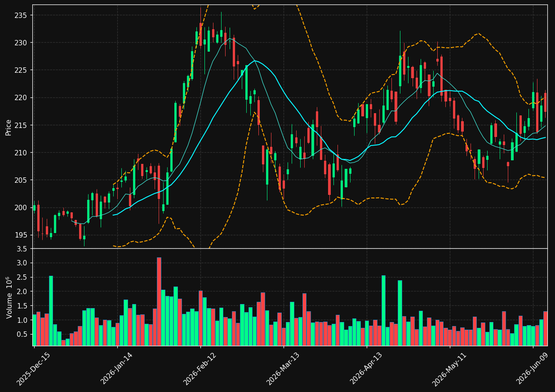555x392 pixels.
Task: Click the 2.0 volume tick label
Action: tap(23, 291)
